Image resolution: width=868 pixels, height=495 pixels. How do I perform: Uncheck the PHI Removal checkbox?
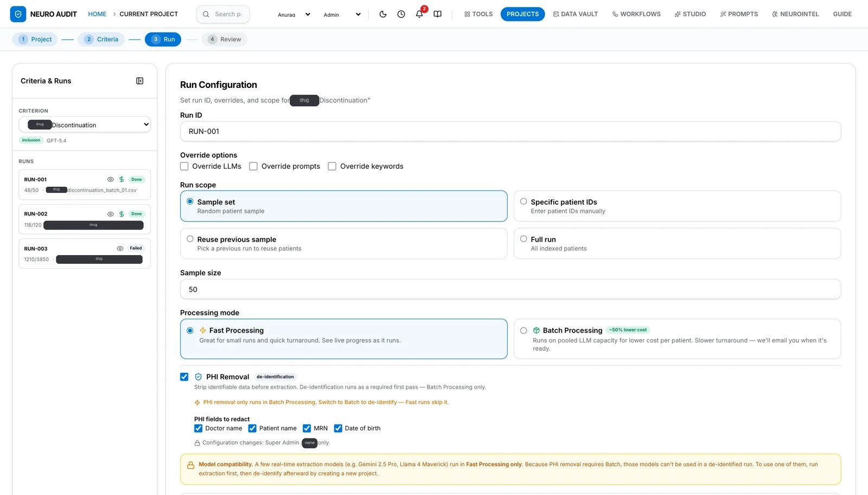(184, 377)
